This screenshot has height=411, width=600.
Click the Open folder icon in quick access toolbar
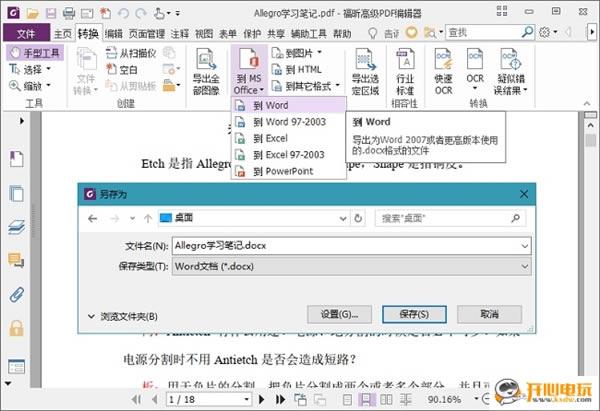33,14
